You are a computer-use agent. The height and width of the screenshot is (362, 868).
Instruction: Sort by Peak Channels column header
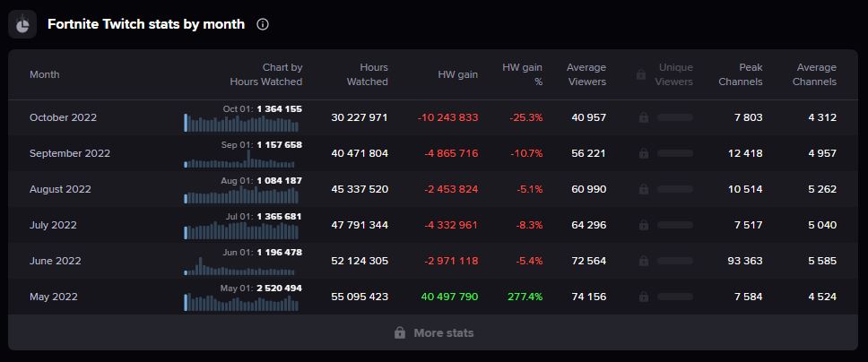(741, 74)
